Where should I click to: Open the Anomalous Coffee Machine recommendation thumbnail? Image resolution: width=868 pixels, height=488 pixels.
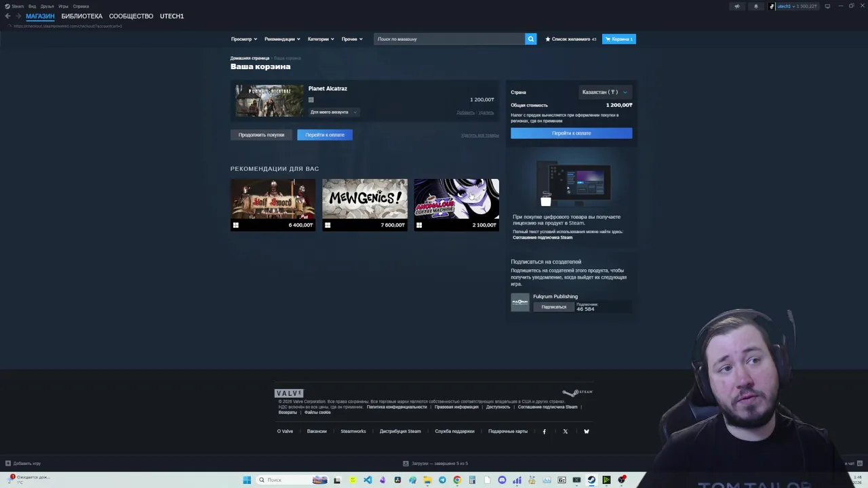tap(456, 199)
